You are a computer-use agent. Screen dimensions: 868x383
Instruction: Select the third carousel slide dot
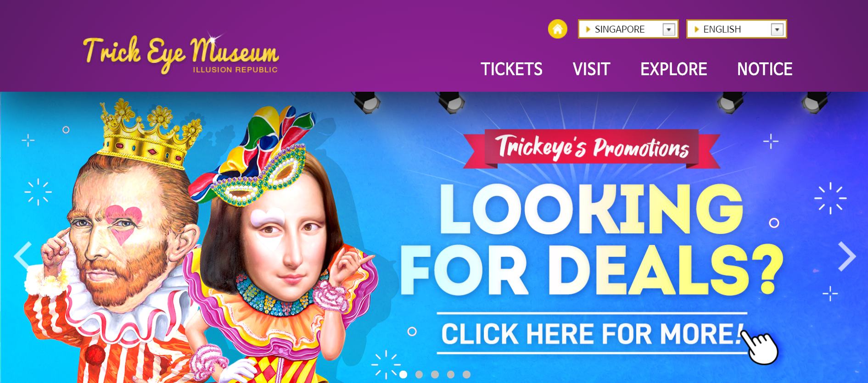pos(435,374)
